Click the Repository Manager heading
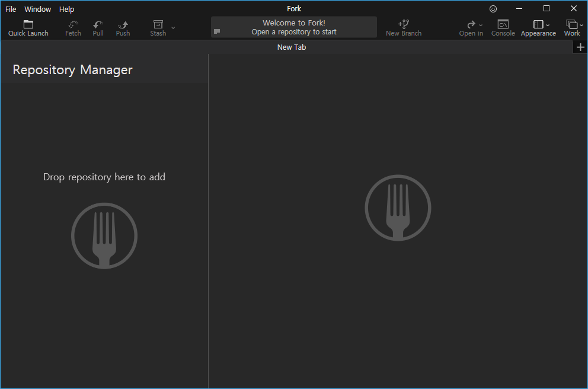The height and width of the screenshot is (389, 588). [72, 70]
